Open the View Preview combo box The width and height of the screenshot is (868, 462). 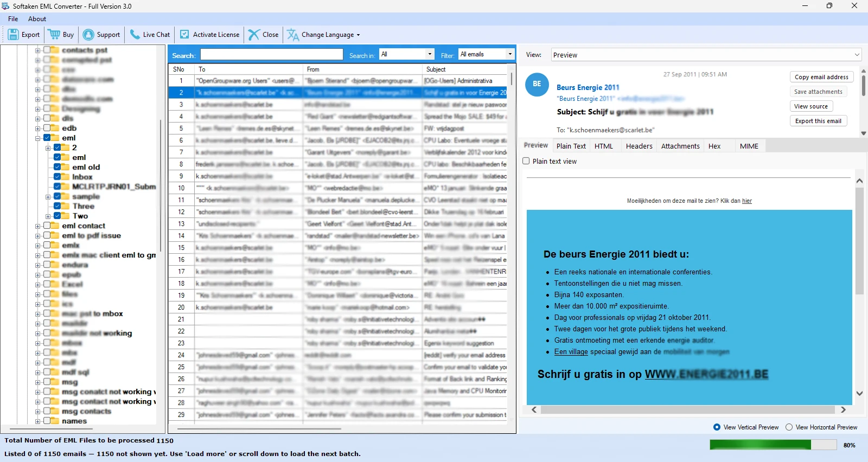click(706, 55)
